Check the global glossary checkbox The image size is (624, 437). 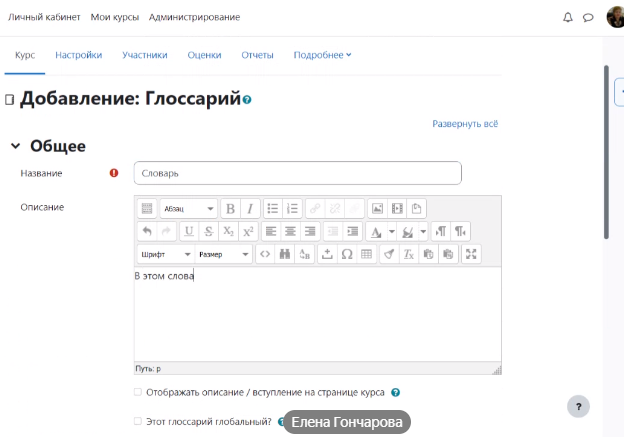[x=138, y=422]
